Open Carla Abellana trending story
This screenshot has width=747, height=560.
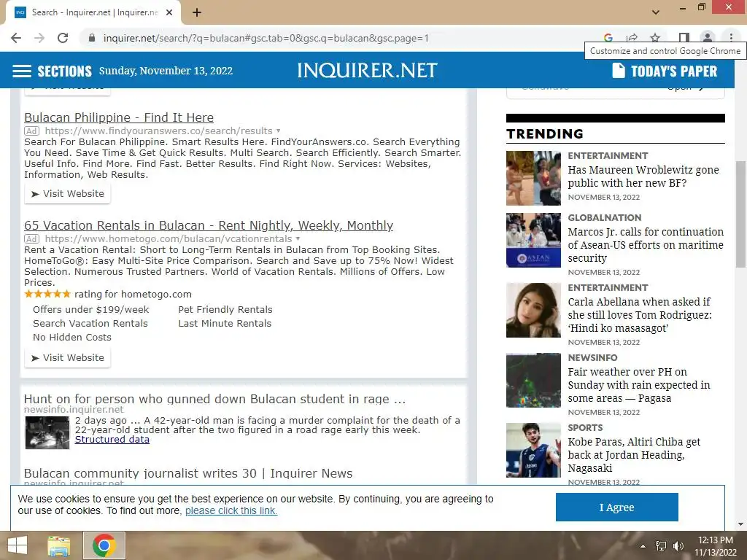640,315
